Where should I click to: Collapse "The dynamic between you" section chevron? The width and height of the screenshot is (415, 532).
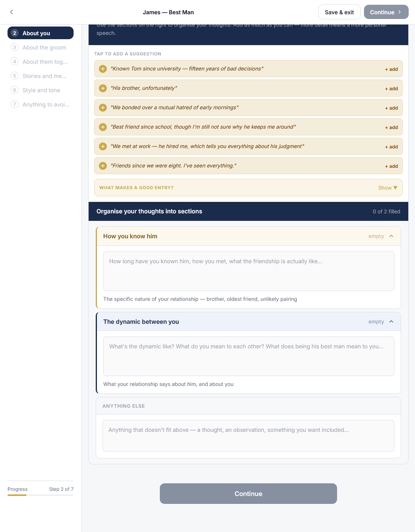tap(391, 322)
